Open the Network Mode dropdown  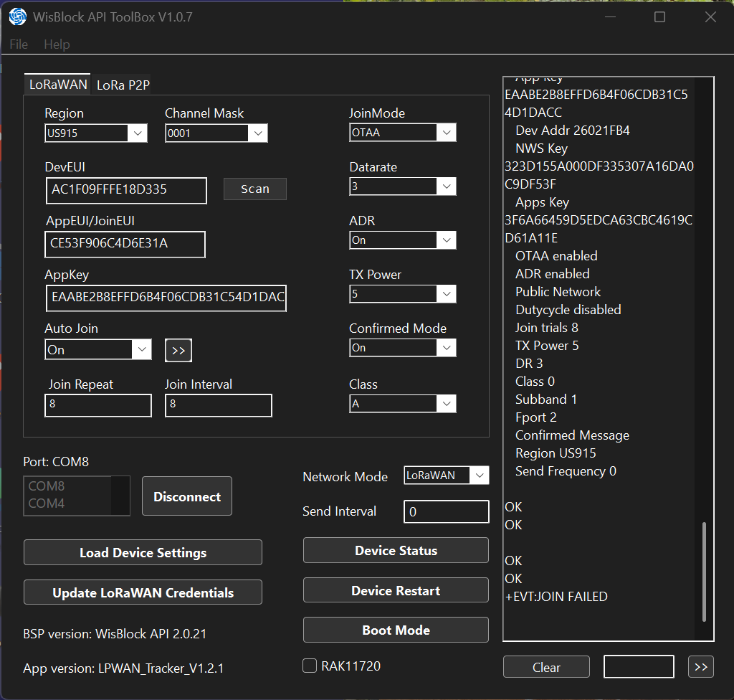pyautogui.click(x=446, y=476)
